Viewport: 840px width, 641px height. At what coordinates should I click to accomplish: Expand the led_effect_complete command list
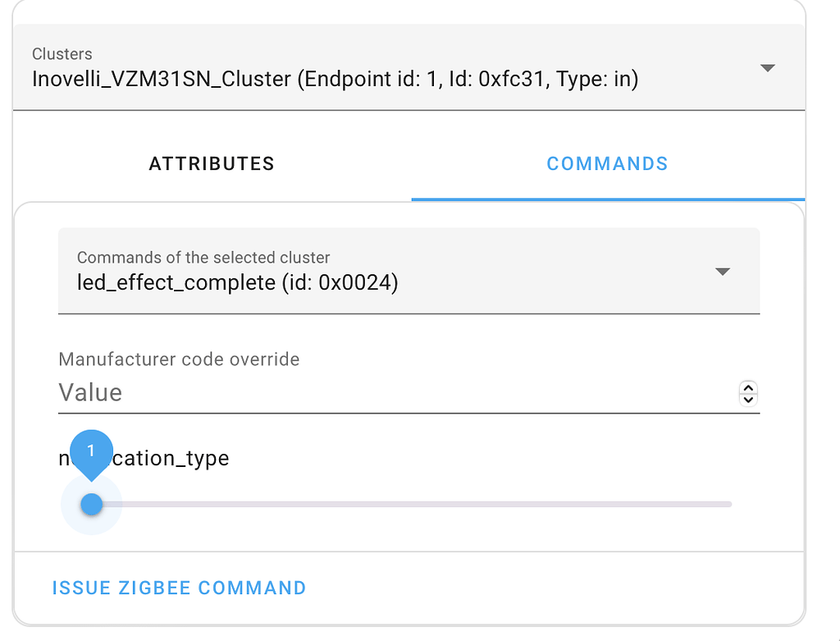723,271
